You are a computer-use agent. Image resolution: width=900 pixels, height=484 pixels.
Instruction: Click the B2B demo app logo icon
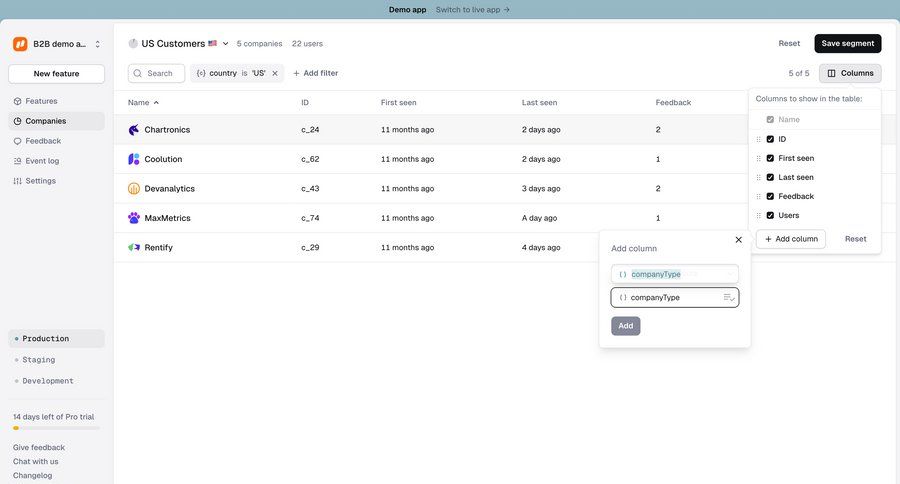pos(20,44)
